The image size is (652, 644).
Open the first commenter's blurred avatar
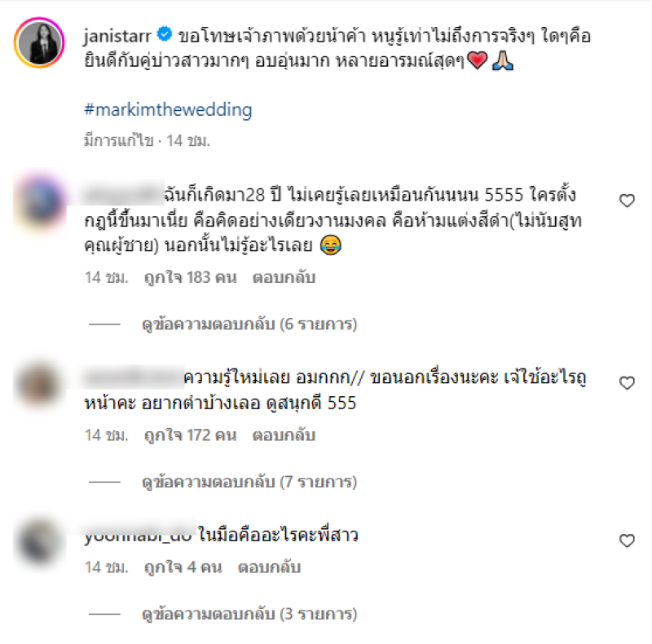[40, 203]
